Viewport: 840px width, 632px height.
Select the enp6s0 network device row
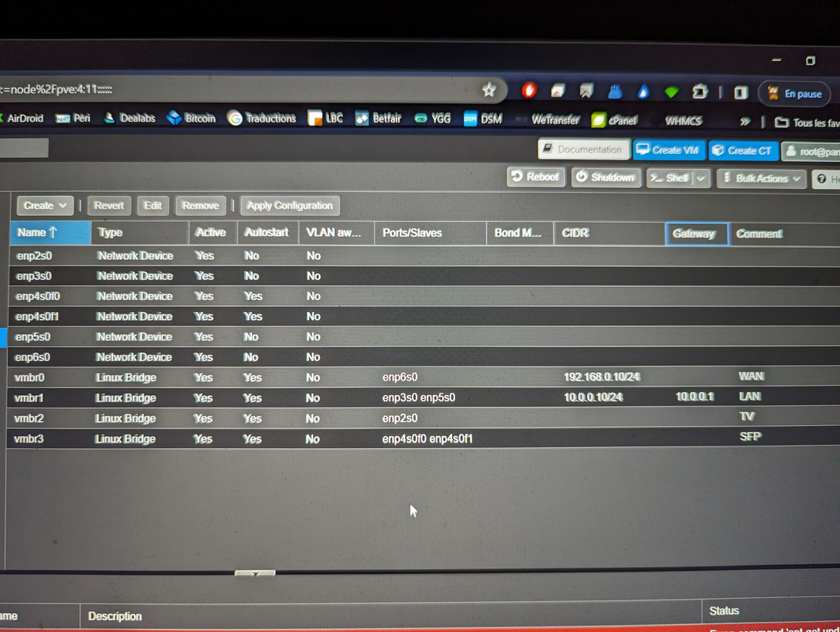425,357
